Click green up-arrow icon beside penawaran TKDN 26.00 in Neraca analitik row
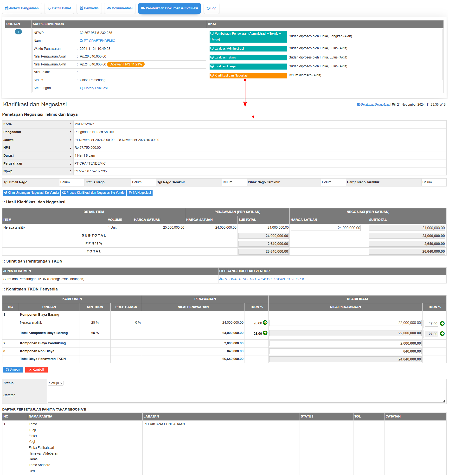The height and width of the screenshot is (476, 449). 265,322
